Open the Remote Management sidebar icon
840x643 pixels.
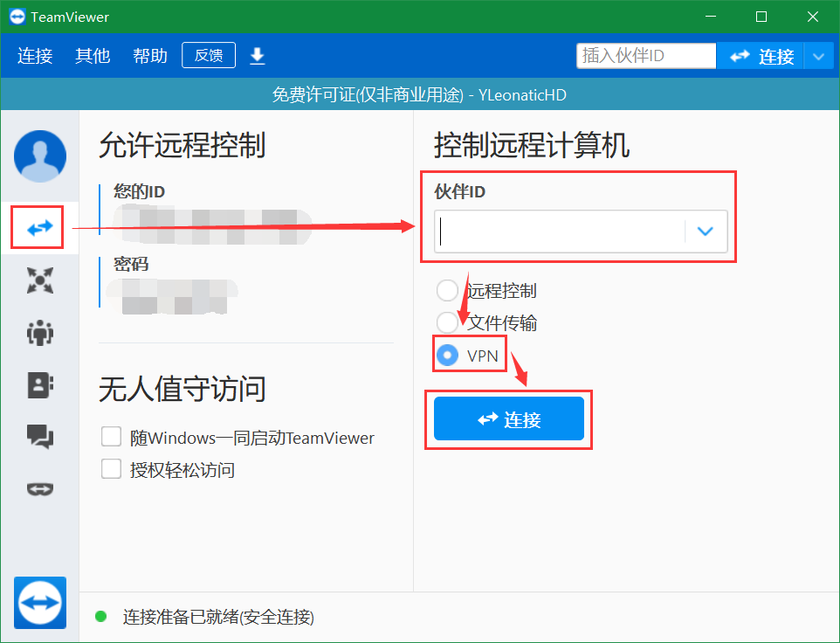40,280
